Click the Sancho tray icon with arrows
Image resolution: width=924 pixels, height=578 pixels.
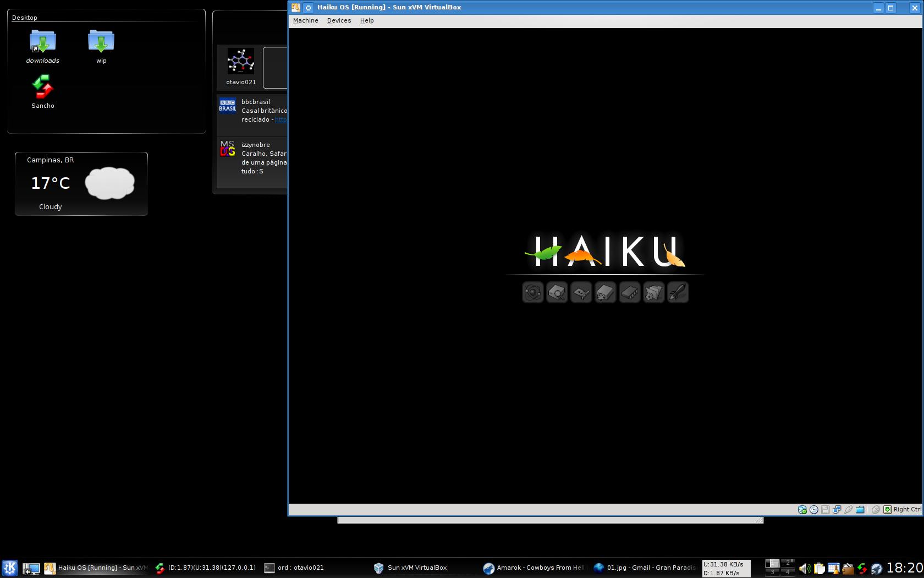(x=862, y=569)
